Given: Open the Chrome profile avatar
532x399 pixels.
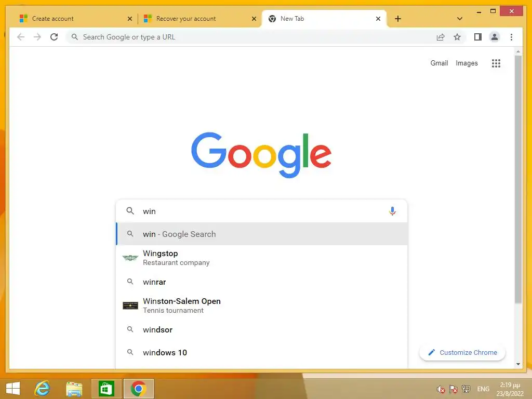Looking at the screenshot, I should coord(495,37).
